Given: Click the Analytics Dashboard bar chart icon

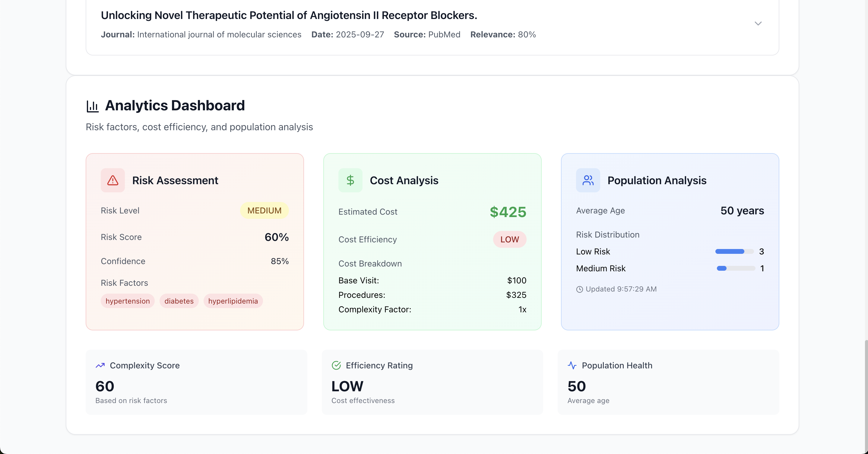Looking at the screenshot, I should click(x=92, y=106).
